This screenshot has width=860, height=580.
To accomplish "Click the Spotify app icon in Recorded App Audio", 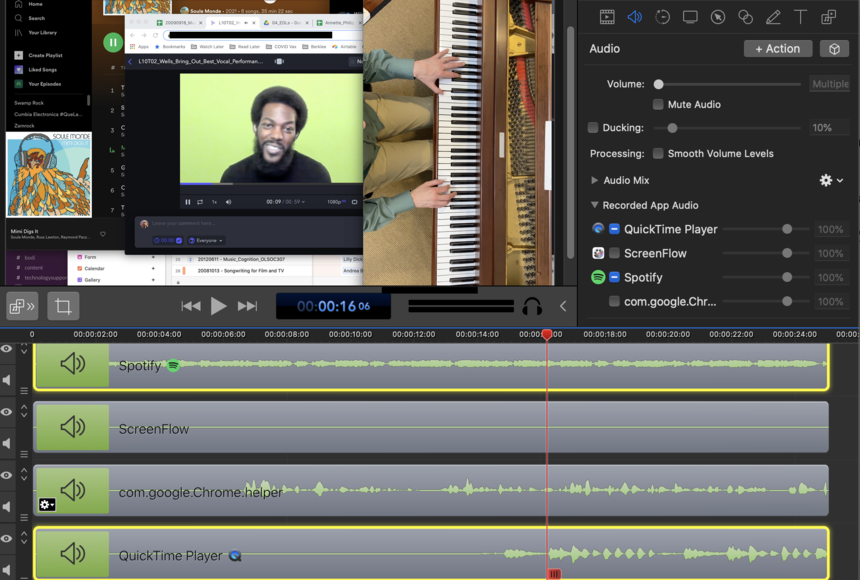I will (598, 277).
